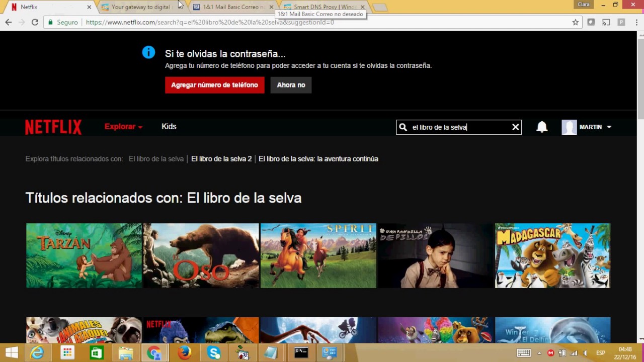
Task: Open the Chrome three-dot menu
Action: pos(636,22)
